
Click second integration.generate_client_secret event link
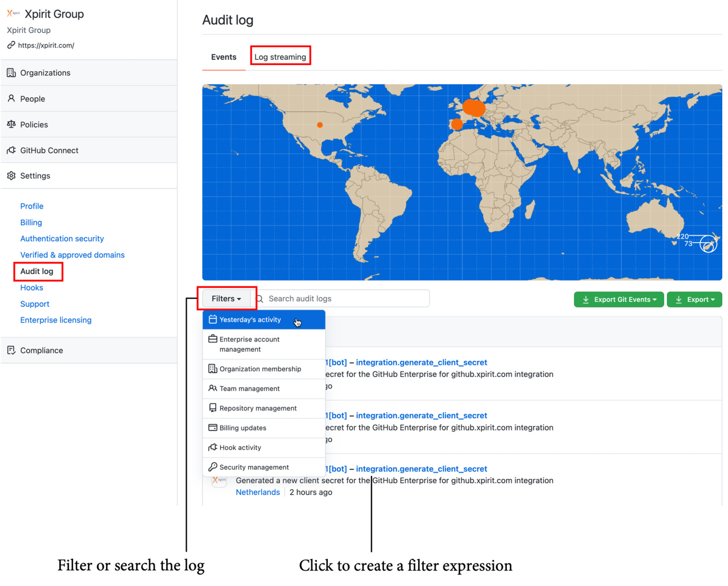coord(421,415)
